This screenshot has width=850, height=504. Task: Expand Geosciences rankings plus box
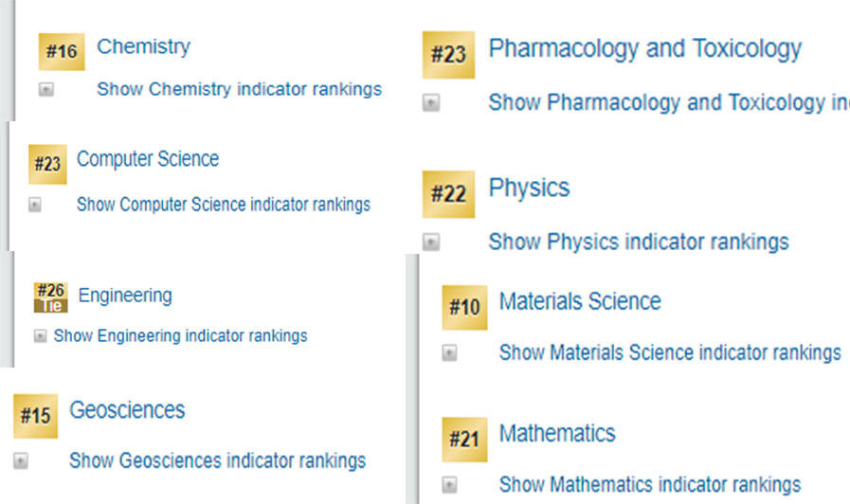(x=21, y=461)
